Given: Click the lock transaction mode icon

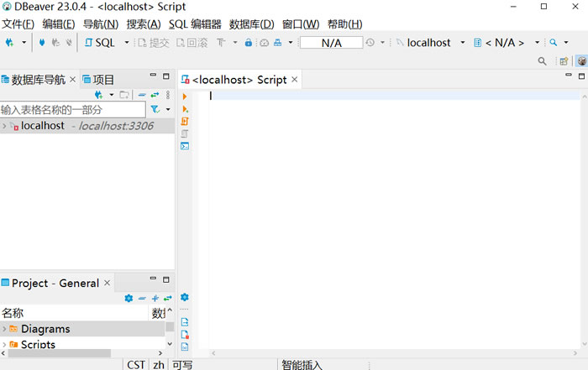Looking at the screenshot, I should coord(249,42).
